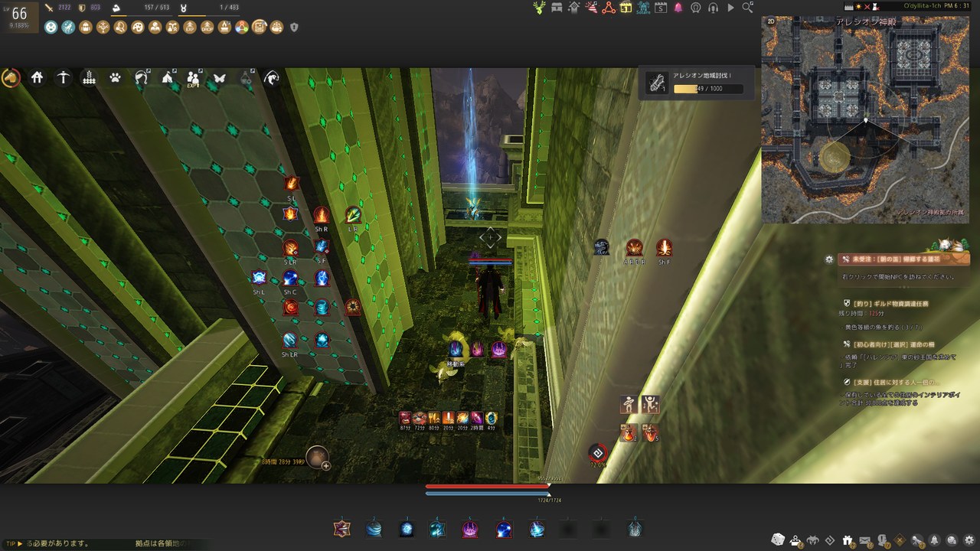Click the play triangle icon in top menu

(x=730, y=8)
